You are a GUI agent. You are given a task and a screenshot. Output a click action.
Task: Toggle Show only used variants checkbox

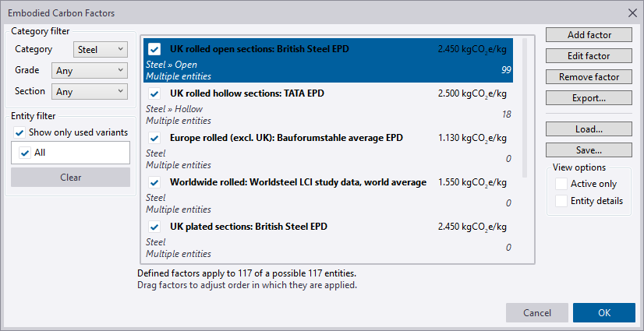19,132
